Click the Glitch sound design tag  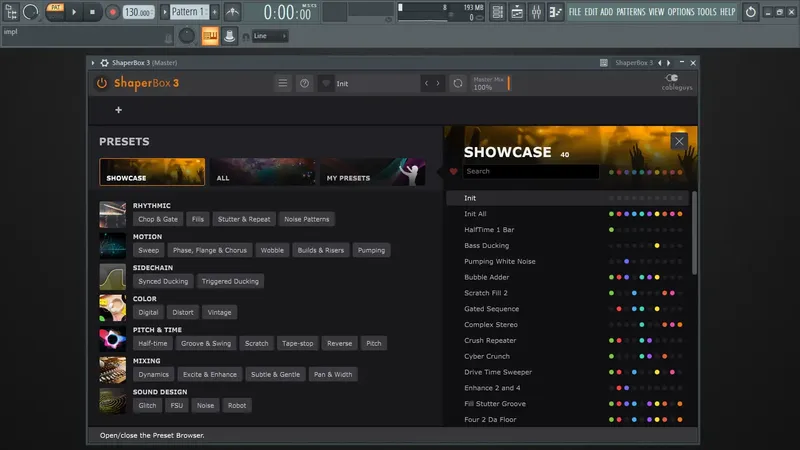(147, 406)
